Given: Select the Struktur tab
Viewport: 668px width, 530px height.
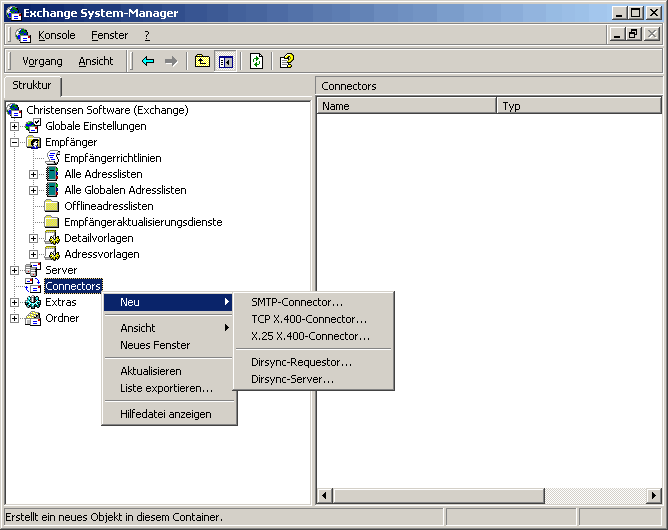Looking at the screenshot, I should [32, 85].
